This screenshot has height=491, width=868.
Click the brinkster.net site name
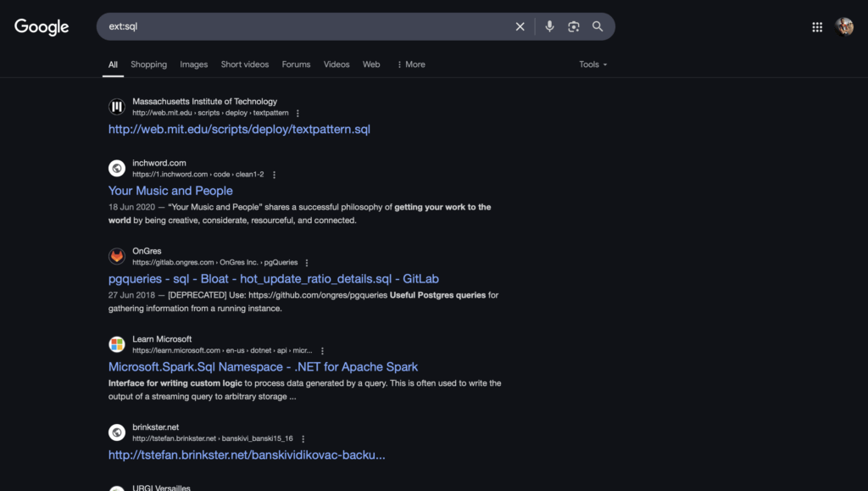pos(156,427)
